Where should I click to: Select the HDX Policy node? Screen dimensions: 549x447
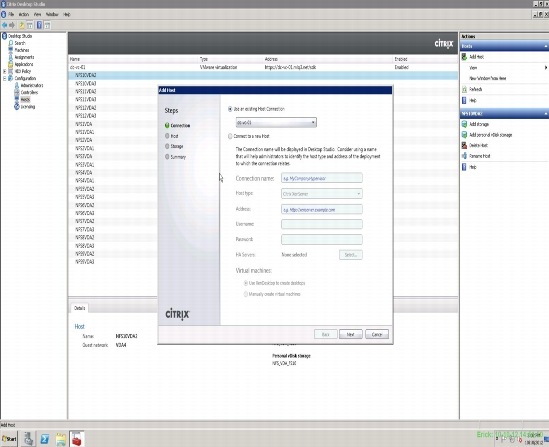23,71
